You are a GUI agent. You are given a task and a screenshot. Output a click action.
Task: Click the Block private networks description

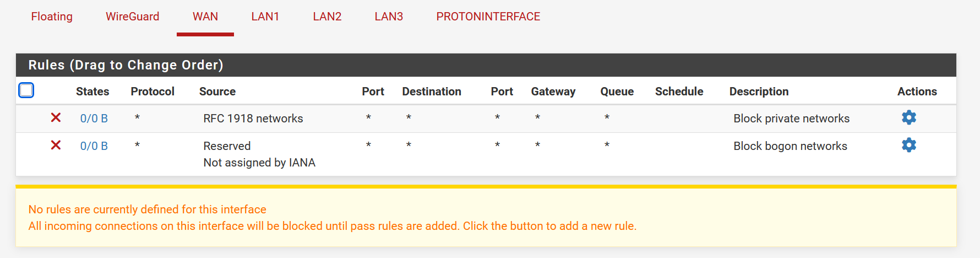point(791,119)
